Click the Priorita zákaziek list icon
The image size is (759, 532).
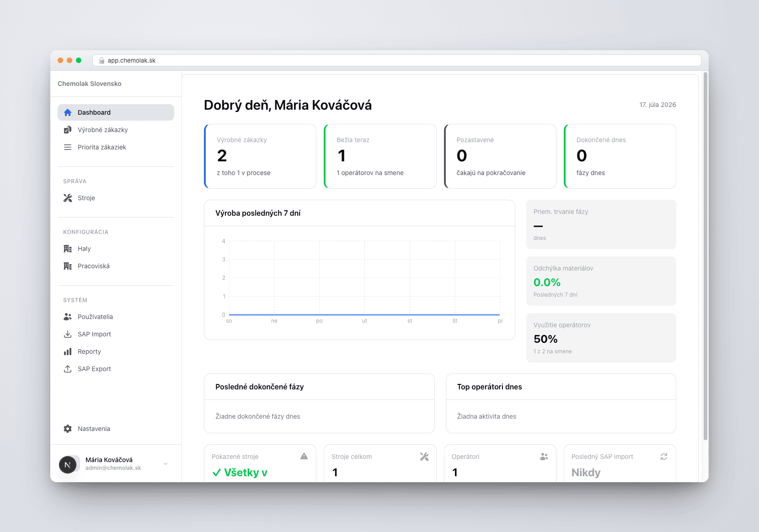(x=68, y=147)
